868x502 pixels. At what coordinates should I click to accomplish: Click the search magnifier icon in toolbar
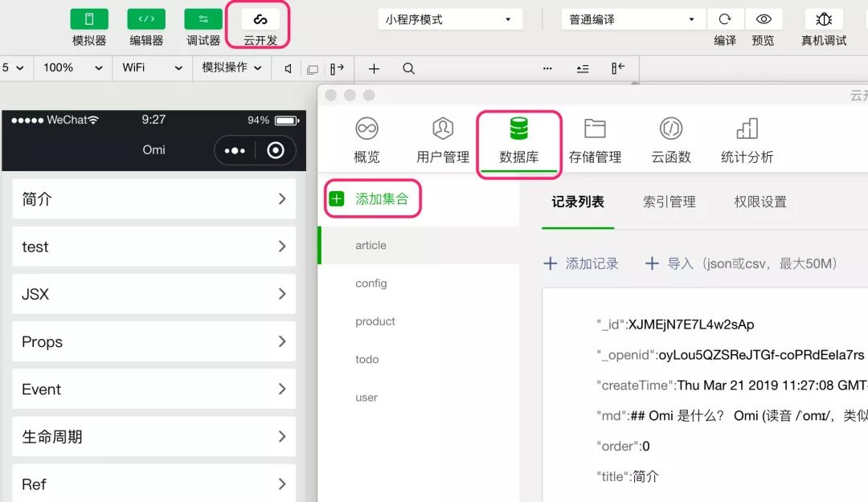point(408,68)
